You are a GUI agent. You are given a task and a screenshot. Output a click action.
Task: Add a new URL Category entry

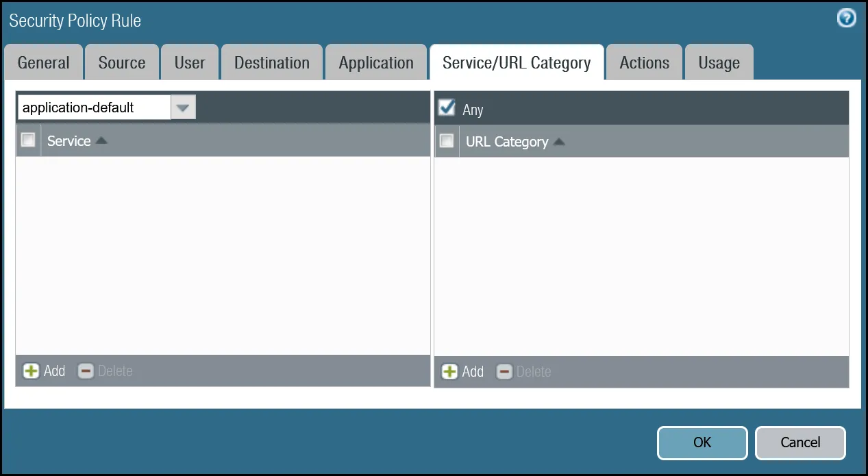(x=462, y=371)
